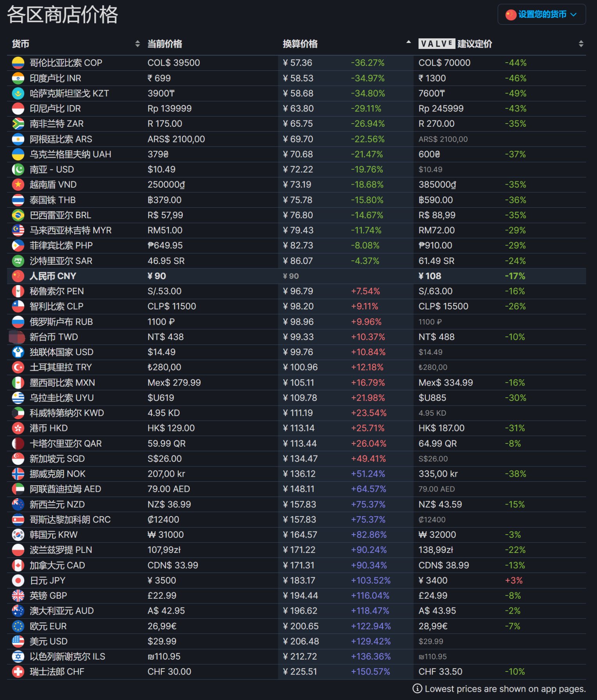597x700 pixels.
Task: Click the 各区商店价格 page heading
Action: point(63,15)
